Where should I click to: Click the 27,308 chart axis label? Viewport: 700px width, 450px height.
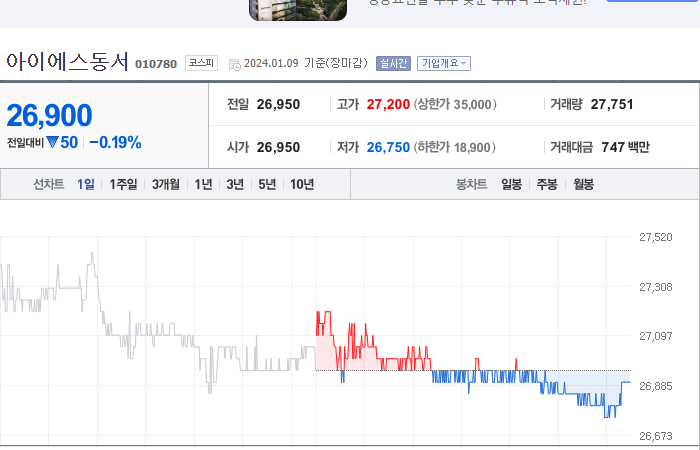point(655,287)
